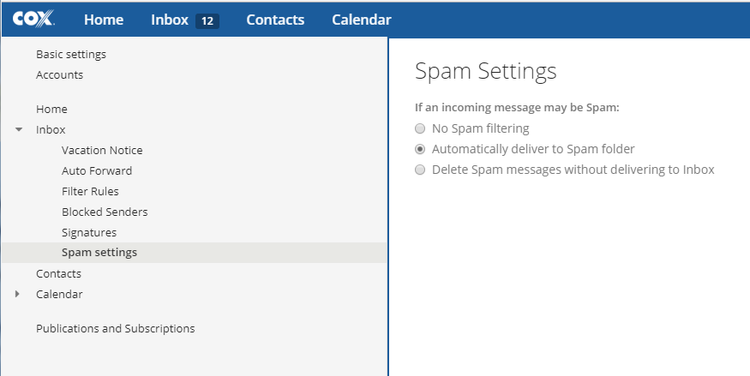Screen dimensions: 750x376
Task: Open Blocked Senders settings
Action: 104,212
